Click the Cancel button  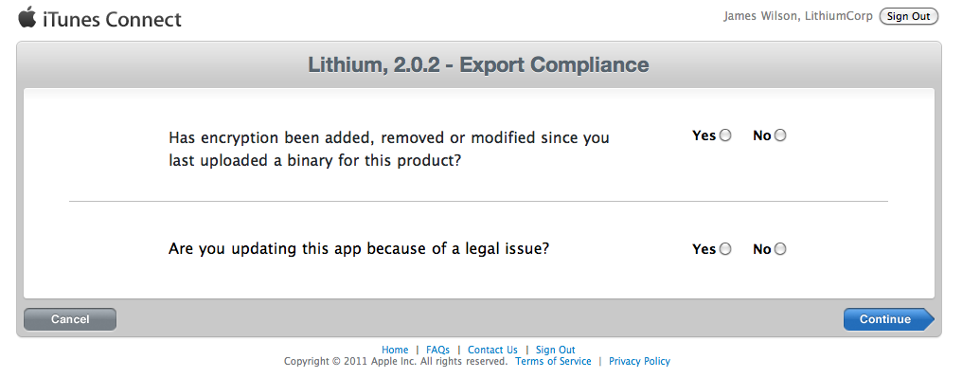click(70, 319)
